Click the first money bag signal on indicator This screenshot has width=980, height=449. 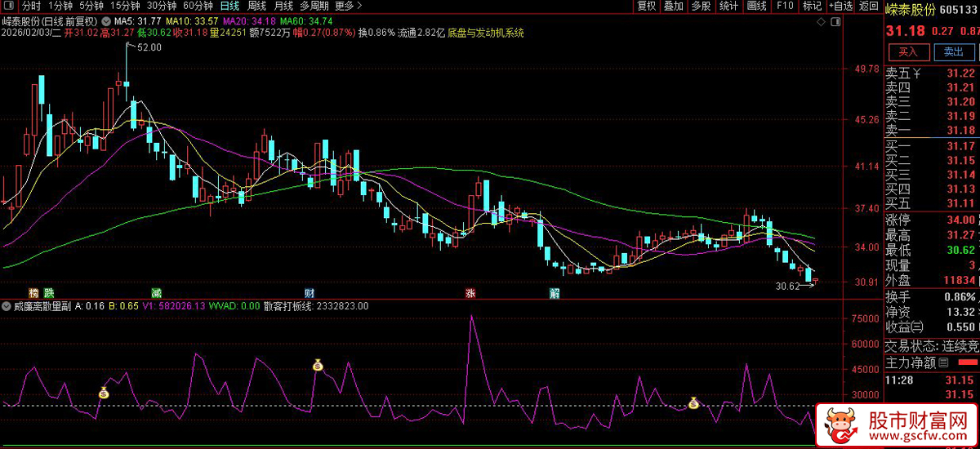[x=104, y=393]
